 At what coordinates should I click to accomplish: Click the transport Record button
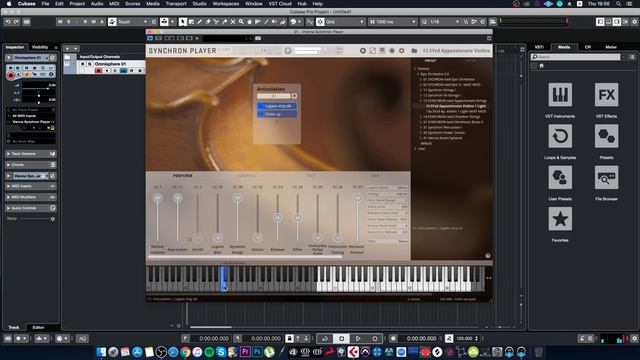pos(374,338)
